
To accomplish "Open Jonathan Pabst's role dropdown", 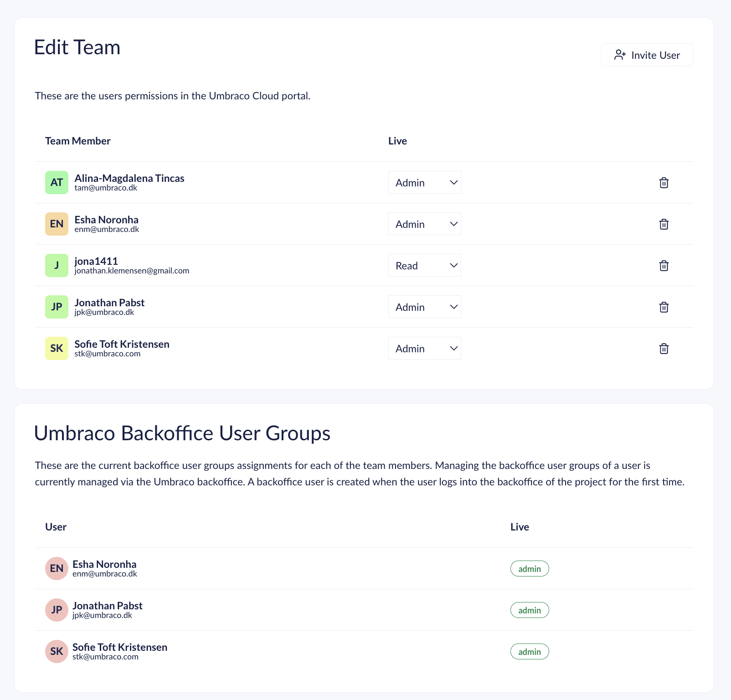I will point(424,307).
